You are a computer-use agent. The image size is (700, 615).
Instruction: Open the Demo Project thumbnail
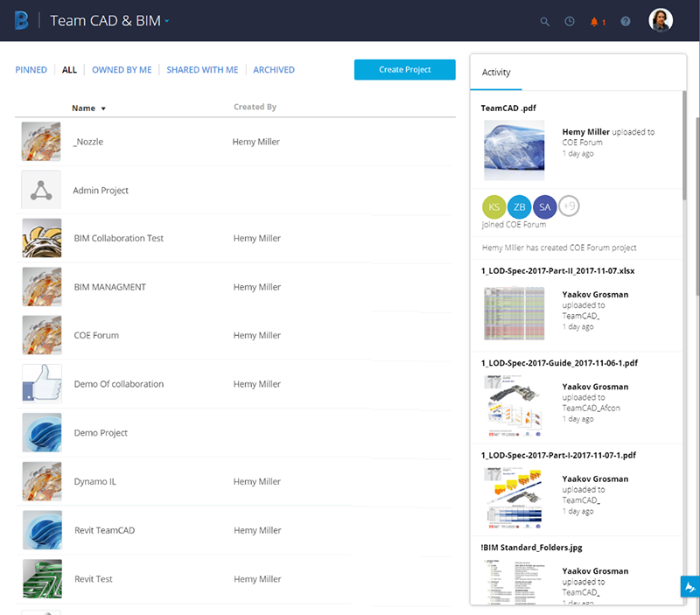(x=42, y=432)
